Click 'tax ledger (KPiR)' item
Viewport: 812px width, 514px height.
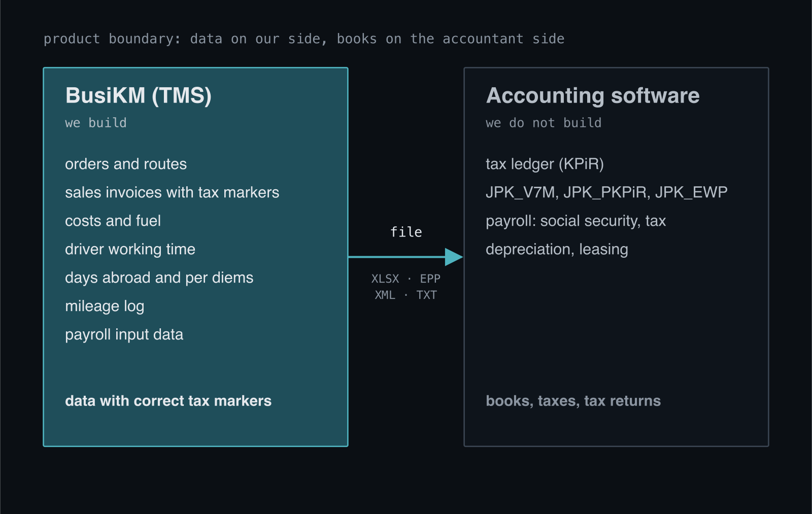pos(545,164)
